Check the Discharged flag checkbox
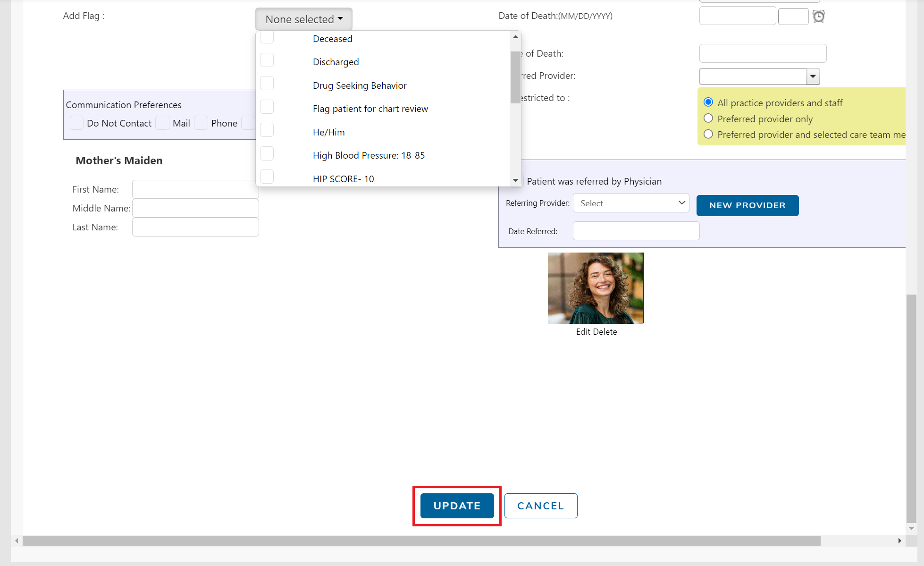Viewport: 924px width, 566px height. click(267, 60)
